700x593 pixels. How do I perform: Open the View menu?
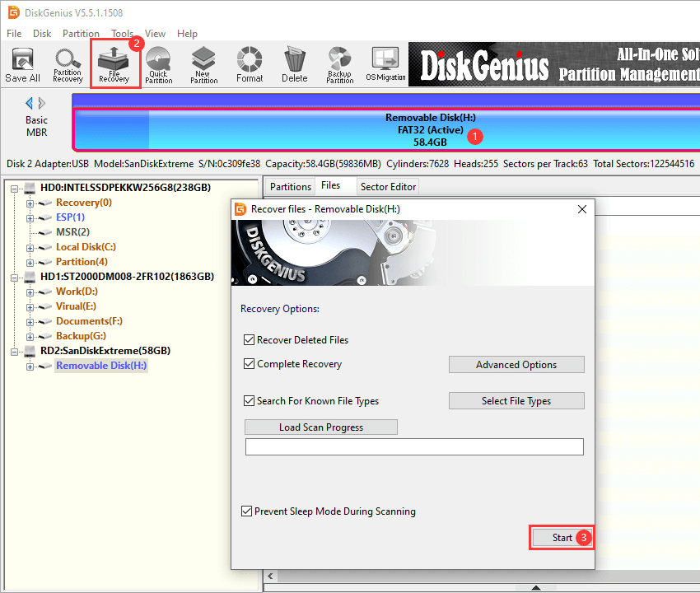coord(155,34)
